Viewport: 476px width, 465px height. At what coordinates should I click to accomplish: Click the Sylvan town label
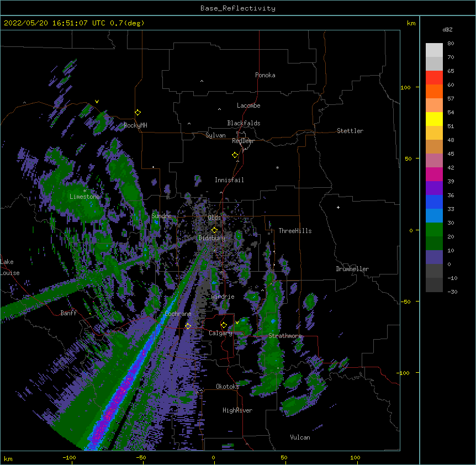point(215,135)
